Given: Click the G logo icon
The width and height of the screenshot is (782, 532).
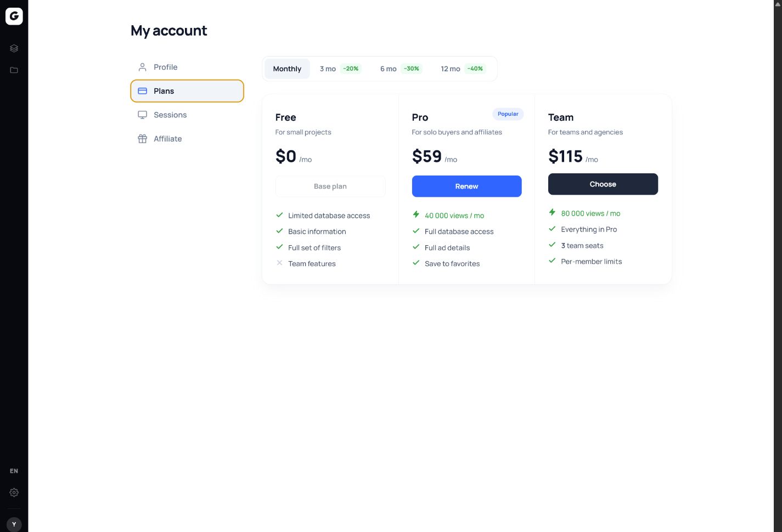Looking at the screenshot, I should pos(14,16).
